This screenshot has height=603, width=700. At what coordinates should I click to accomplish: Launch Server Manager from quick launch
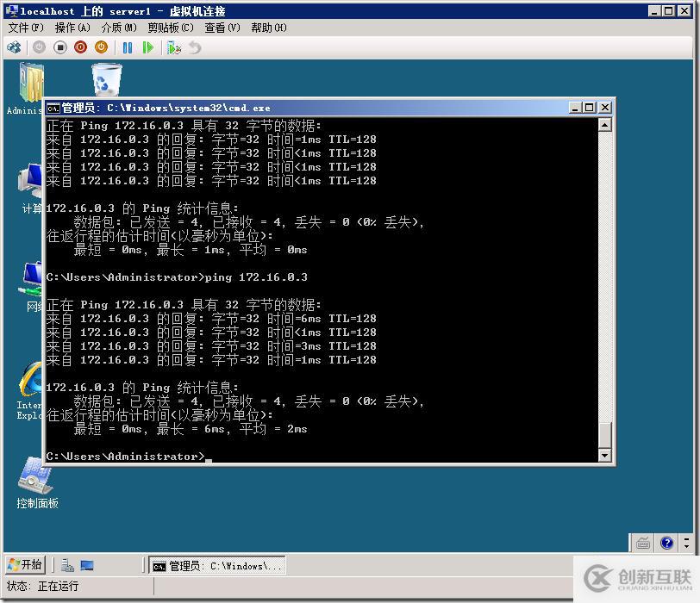(x=67, y=566)
